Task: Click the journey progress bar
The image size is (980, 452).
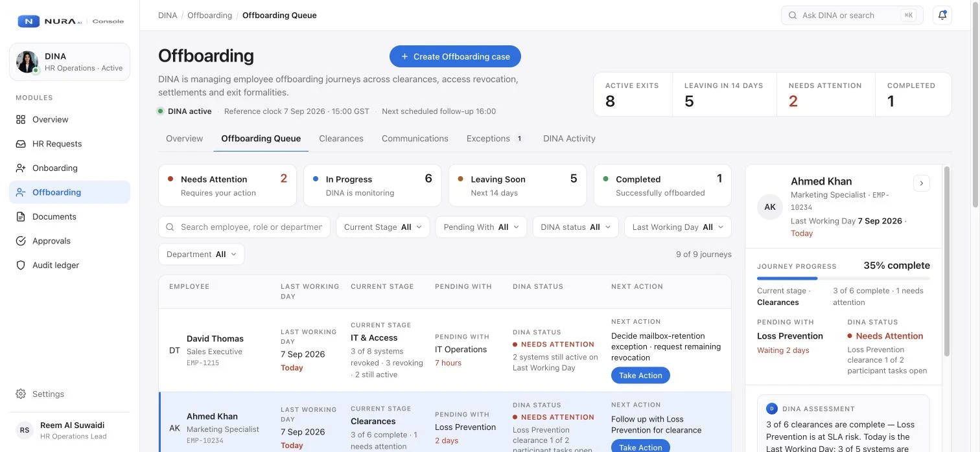Action: [x=843, y=278]
